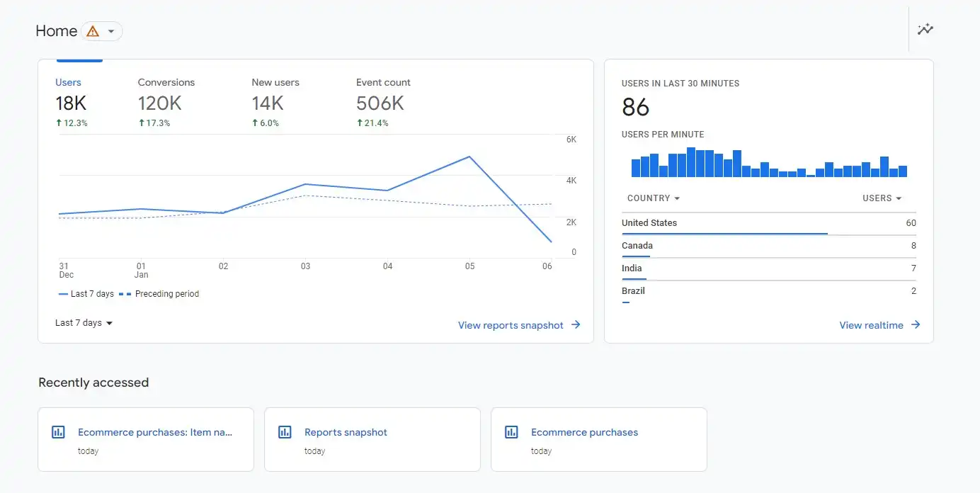Select the Event count metric tab
This screenshot has width=980, height=493.
click(x=383, y=102)
